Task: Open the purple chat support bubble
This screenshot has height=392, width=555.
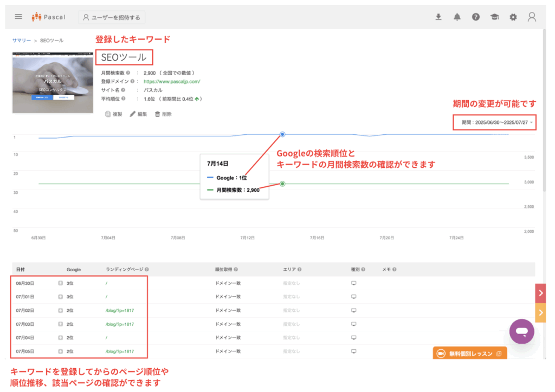Action: pyautogui.click(x=521, y=331)
